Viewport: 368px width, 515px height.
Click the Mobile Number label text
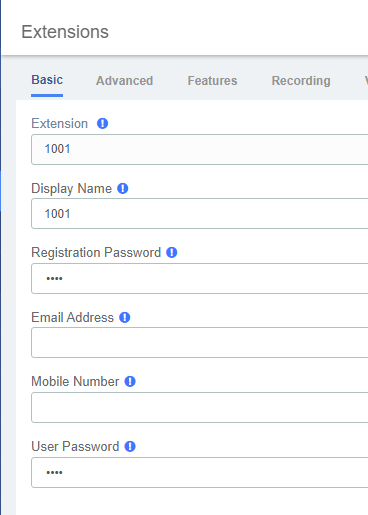[75, 382]
